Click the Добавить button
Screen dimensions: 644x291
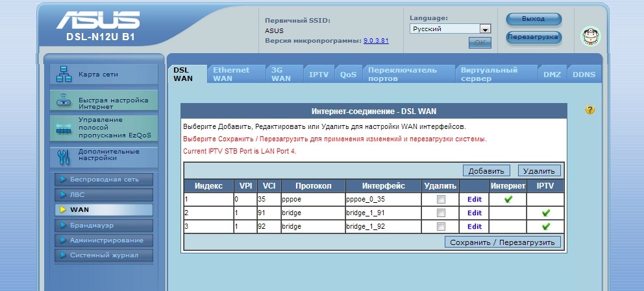pos(486,171)
